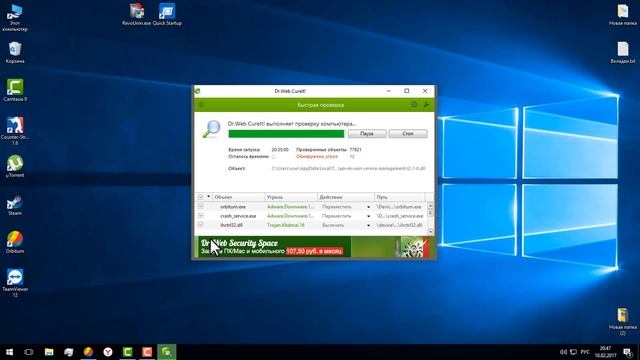Select the RevoUnin.exe desktop icon

136,15
